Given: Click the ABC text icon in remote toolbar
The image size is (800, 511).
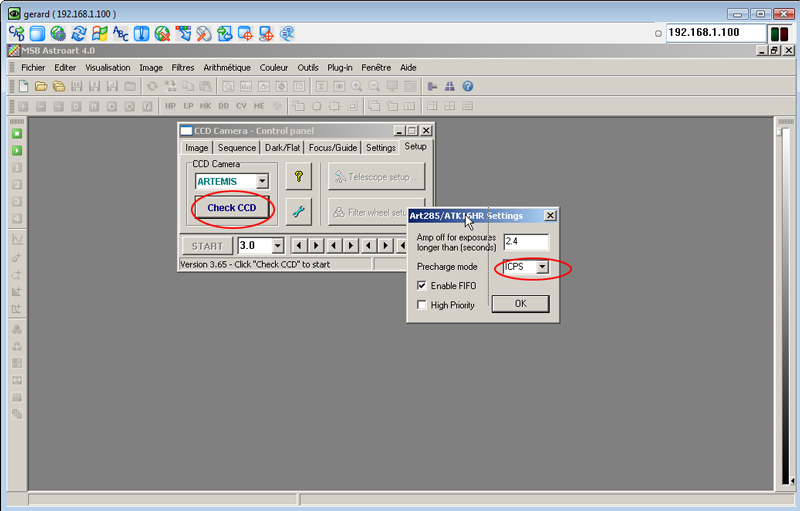Looking at the screenshot, I should [x=120, y=34].
